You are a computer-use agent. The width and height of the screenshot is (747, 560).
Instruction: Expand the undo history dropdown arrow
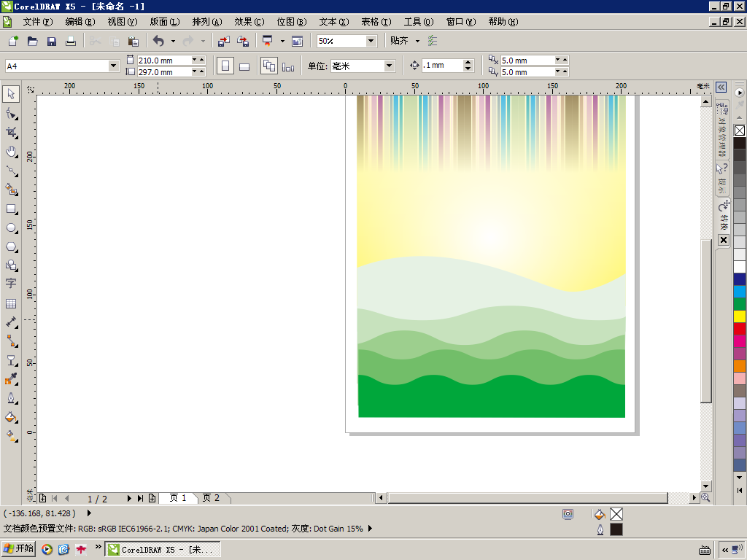point(173,41)
